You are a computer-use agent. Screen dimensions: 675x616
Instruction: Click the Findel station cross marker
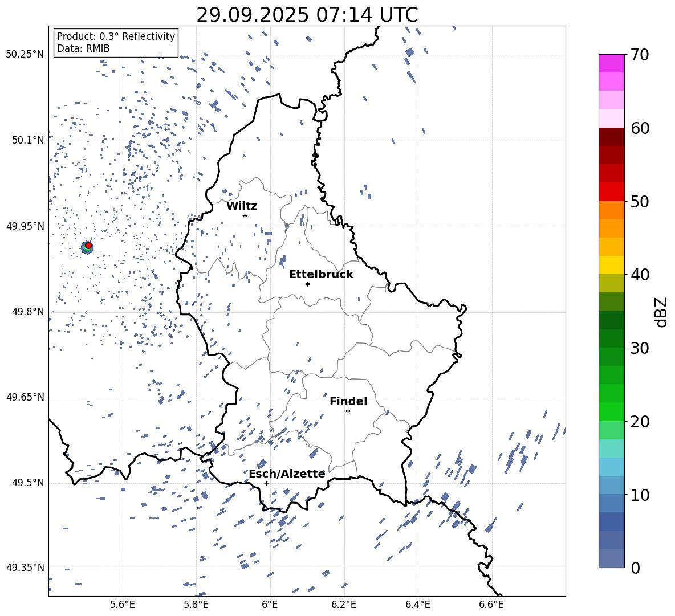tap(348, 411)
